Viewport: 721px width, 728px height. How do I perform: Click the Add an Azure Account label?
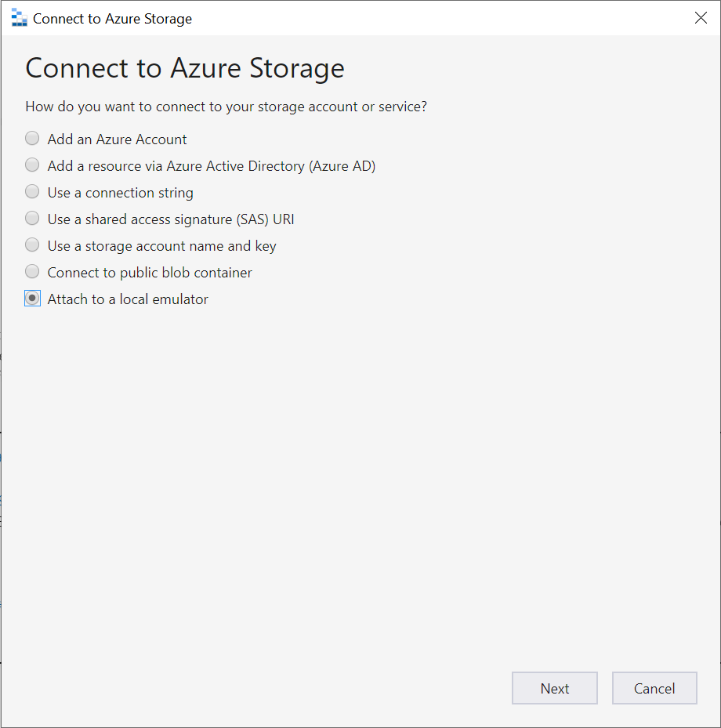[116, 139]
